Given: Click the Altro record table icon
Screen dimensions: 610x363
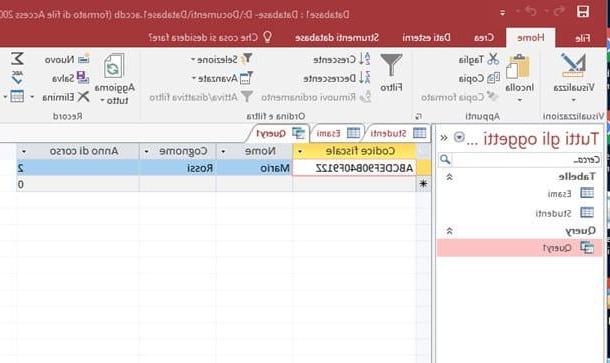Looking at the screenshot, I should (x=17, y=96).
